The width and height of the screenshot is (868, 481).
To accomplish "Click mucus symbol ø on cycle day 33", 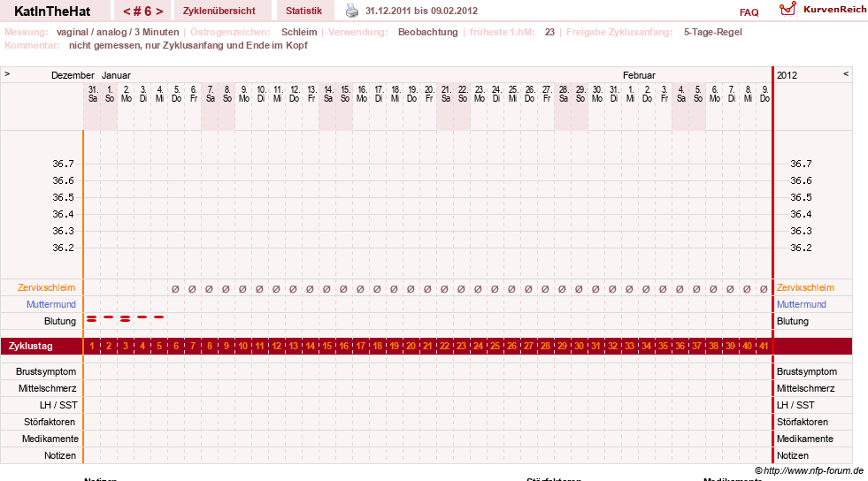I will [x=629, y=288].
